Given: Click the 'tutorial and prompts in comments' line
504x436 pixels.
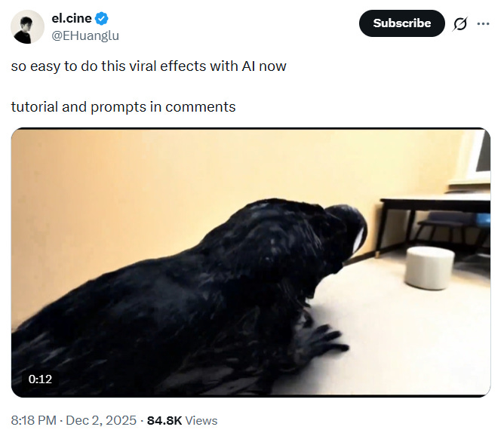Looking at the screenshot, I should pyautogui.click(x=123, y=107).
